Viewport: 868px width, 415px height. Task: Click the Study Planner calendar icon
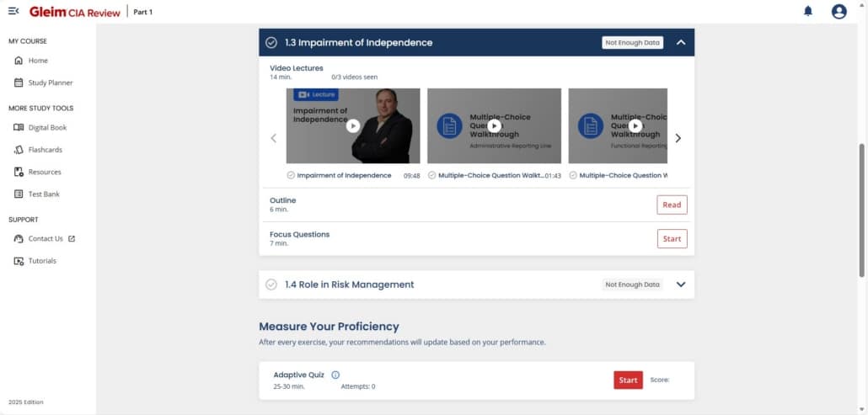(x=19, y=82)
